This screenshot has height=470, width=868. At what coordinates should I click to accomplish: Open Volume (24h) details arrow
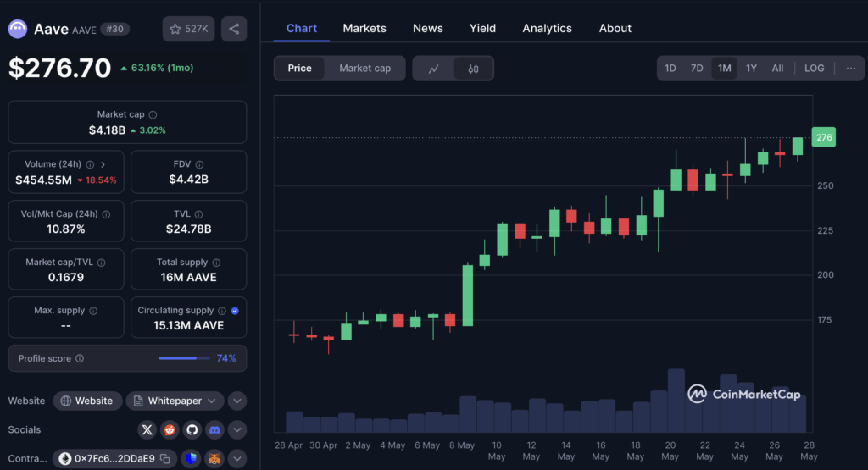click(x=103, y=164)
